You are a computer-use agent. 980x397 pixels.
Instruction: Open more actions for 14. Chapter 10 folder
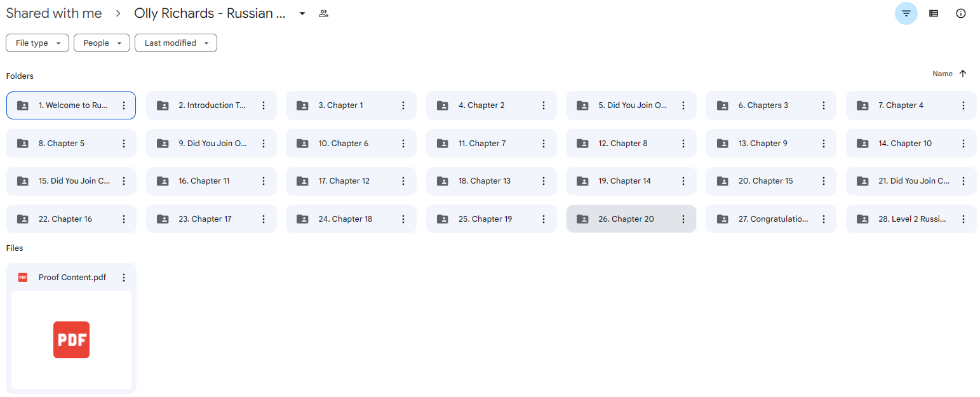click(x=963, y=144)
